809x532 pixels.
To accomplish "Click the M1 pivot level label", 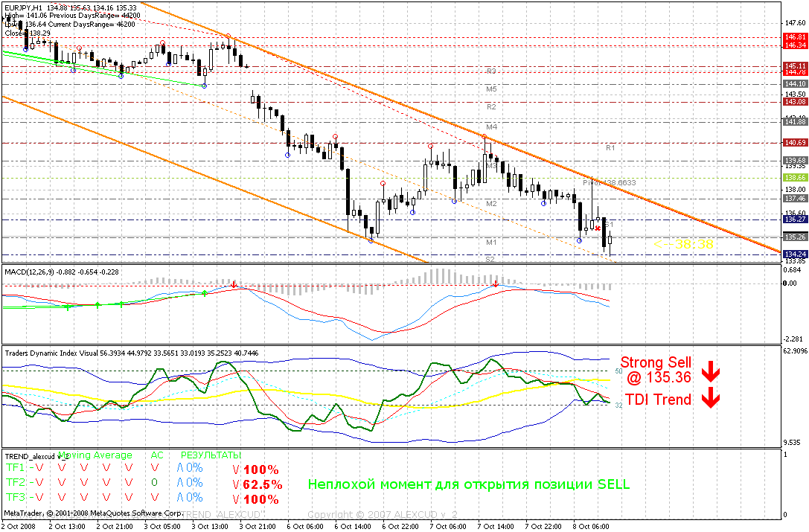I will coord(491,242).
